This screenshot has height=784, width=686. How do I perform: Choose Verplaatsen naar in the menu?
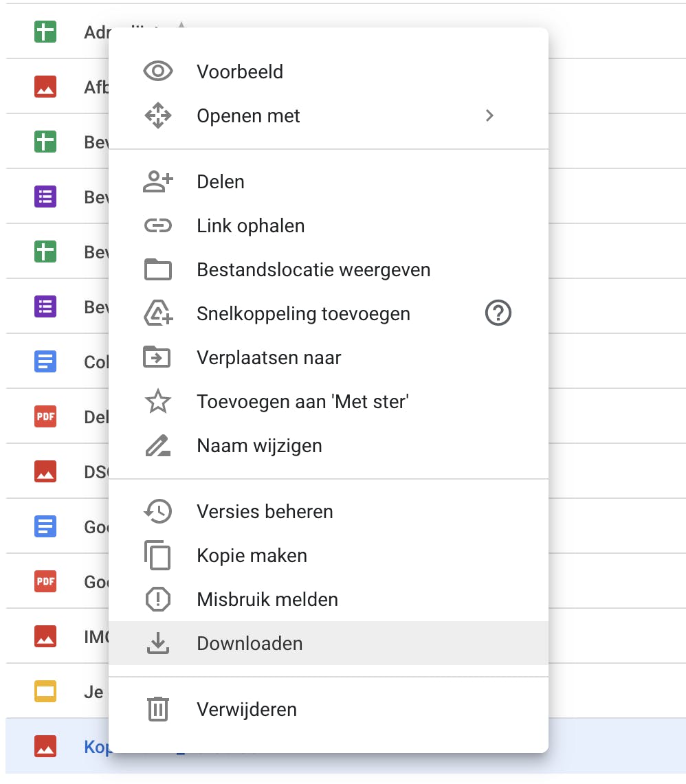(x=269, y=358)
